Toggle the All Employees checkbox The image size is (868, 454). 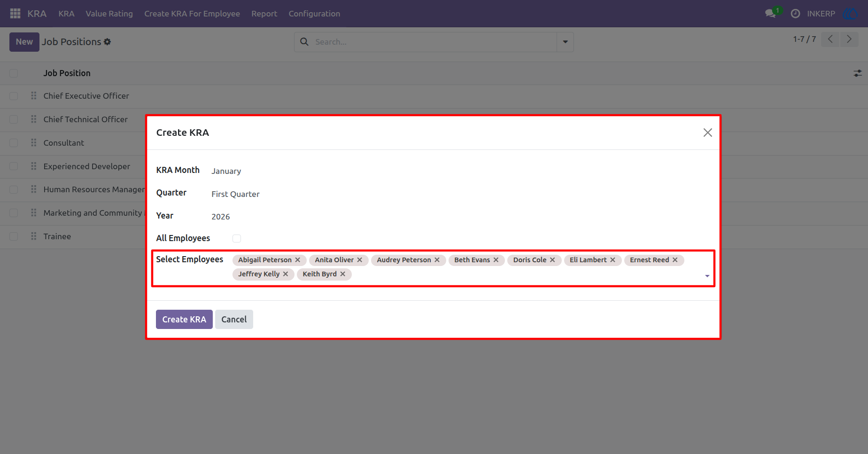(x=237, y=239)
